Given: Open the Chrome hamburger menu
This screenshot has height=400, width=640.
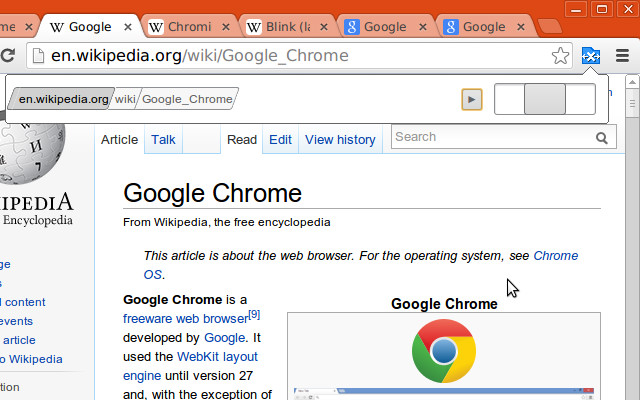Looking at the screenshot, I should click(x=622, y=56).
